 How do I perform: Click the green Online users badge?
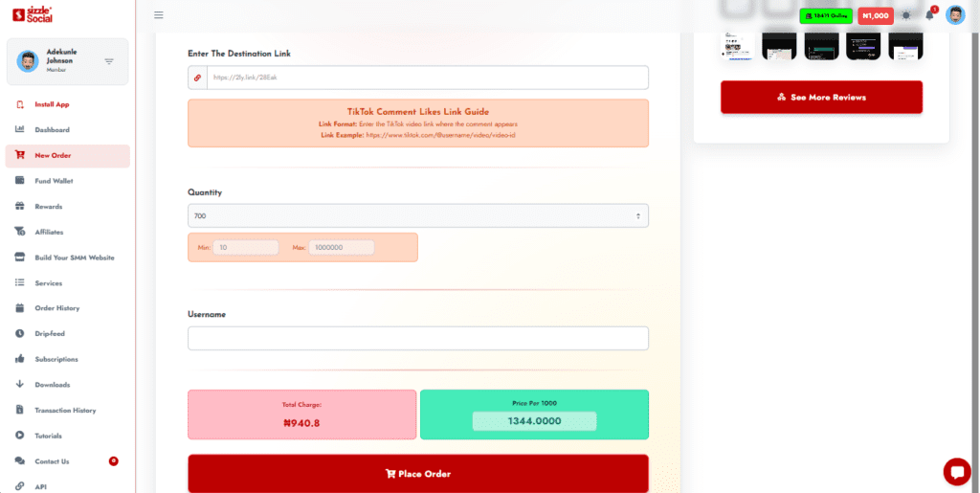(x=826, y=16)
